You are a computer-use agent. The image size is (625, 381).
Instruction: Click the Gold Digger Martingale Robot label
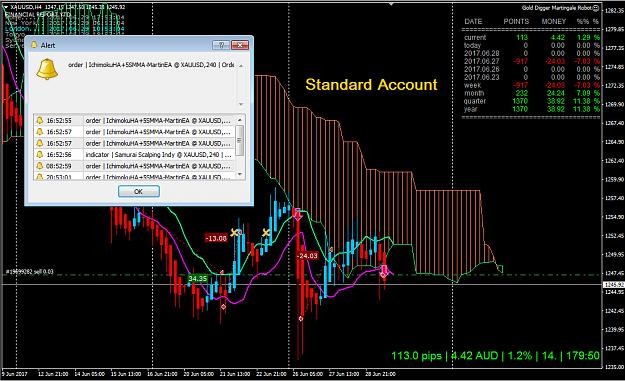(x=556, y=8)
